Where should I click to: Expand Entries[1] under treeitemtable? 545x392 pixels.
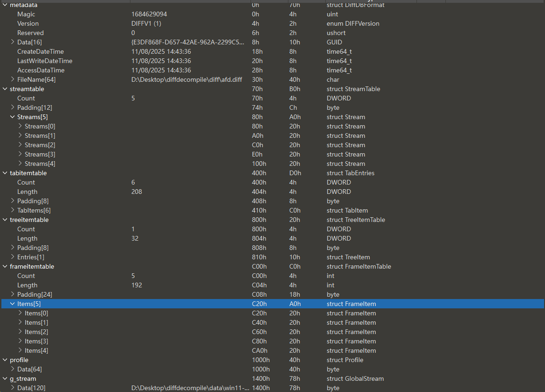pyautogui.click(x=13, y=257)
